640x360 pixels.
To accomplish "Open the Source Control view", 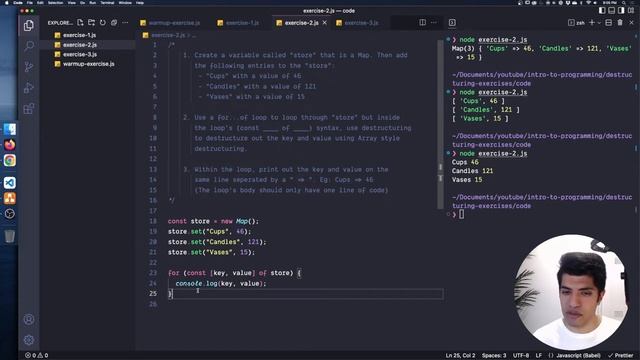I will coord(29,67).
